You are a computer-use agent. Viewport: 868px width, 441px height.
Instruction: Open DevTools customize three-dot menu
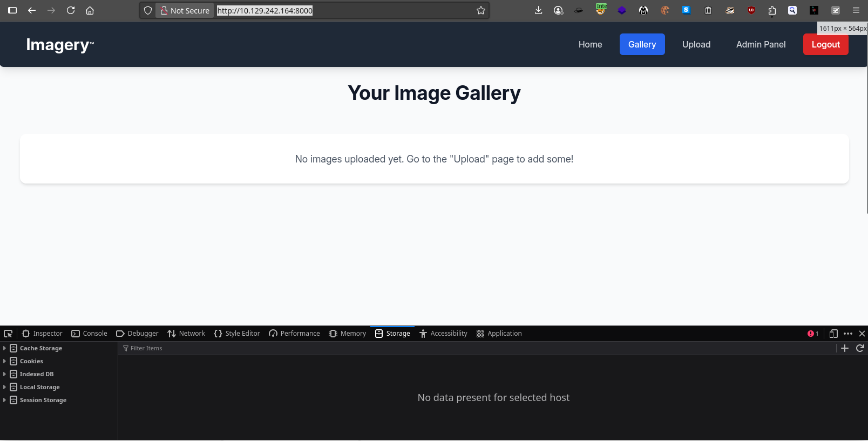(x=848, y=334)
